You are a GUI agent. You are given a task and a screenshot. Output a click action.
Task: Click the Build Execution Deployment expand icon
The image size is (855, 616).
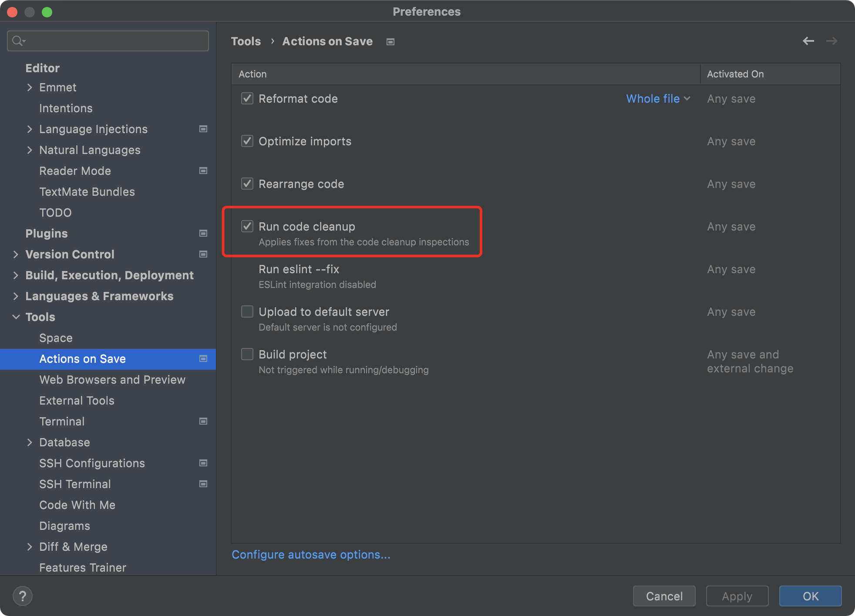15,275
